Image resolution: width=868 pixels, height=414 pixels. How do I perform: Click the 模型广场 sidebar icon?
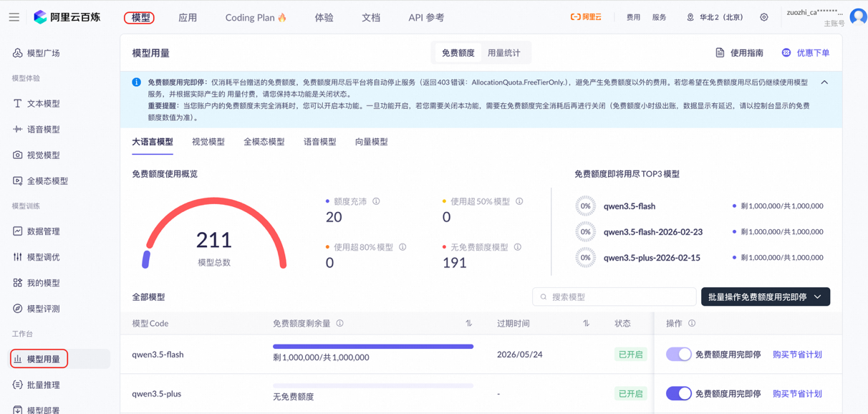click(x=17, y=53)
